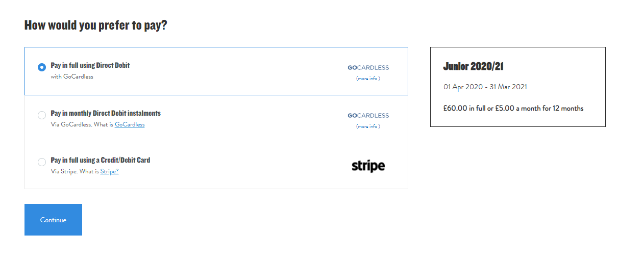The image size is (644, 260).
Task: Open more info in monthly instalments row
Action: [368, 126]
